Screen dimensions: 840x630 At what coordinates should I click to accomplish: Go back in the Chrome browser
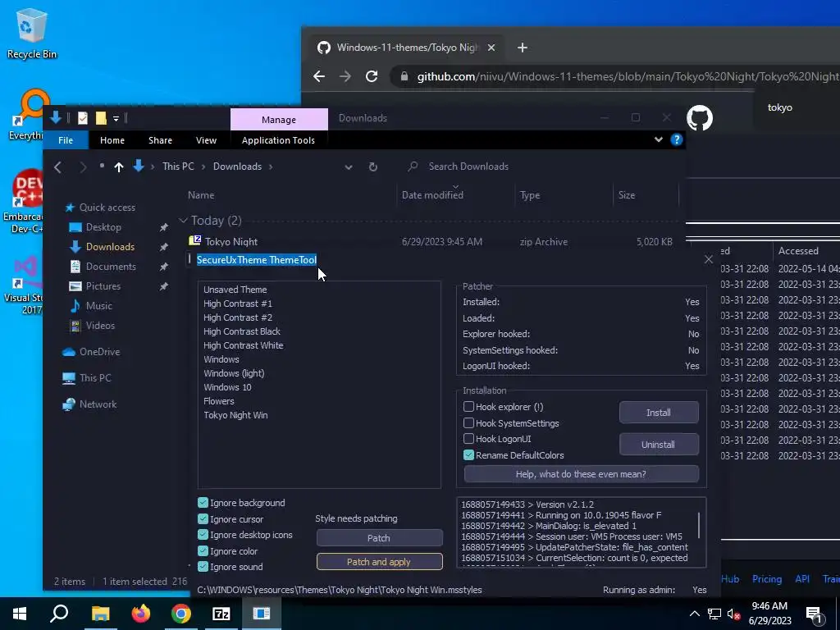pos(319,76)
